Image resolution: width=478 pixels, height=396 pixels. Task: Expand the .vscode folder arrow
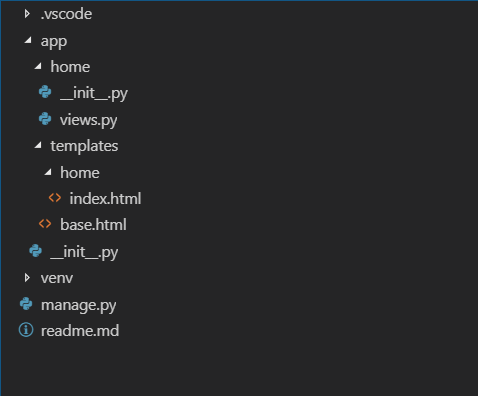click(27, 14)
